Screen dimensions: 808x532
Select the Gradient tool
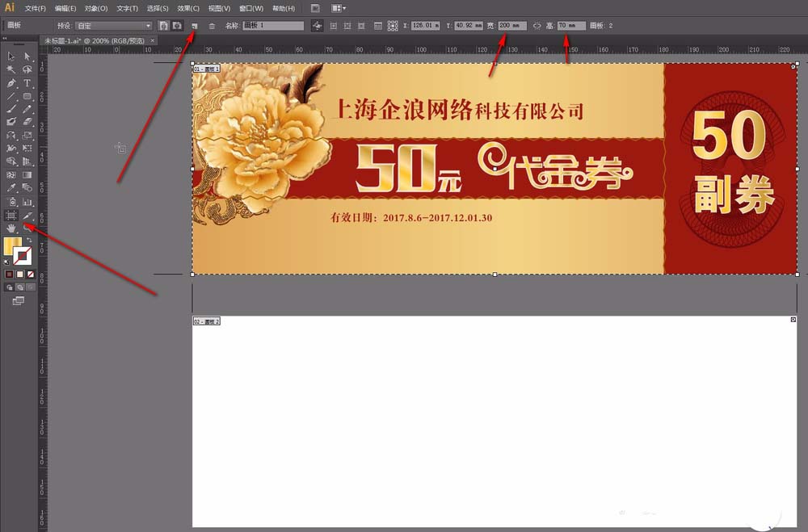pos(27,174)
